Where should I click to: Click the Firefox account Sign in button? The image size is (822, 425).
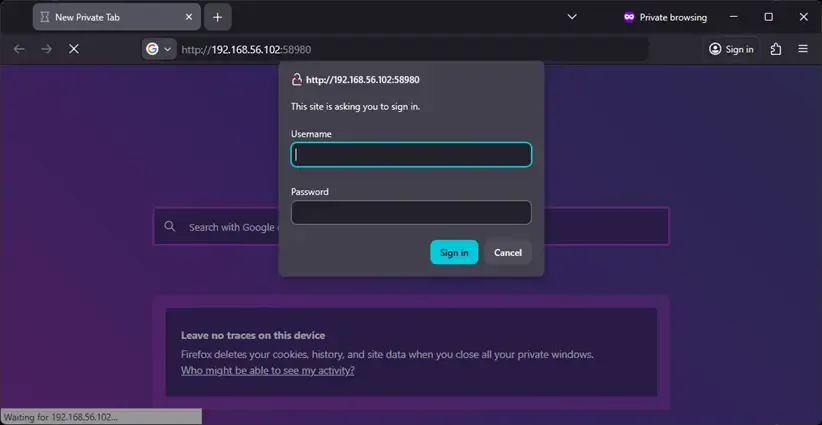coord(731,49)
